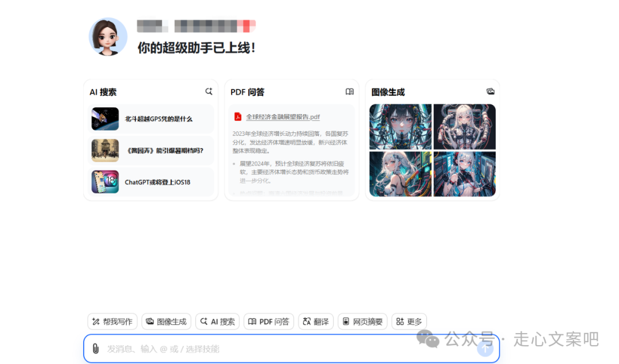This screenshot has height=364, width=619.
Task: Click the 北斗超越GPS凭的是什么 suggestion card
Action: tap(150, 119)
